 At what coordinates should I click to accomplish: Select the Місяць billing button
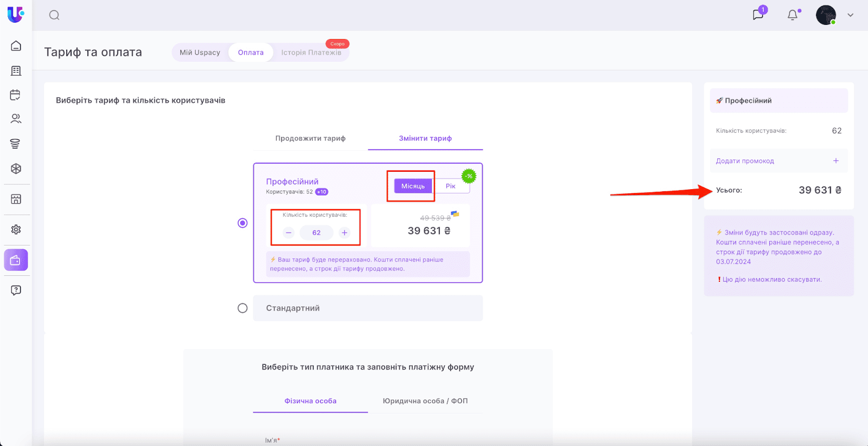point(413,186)
